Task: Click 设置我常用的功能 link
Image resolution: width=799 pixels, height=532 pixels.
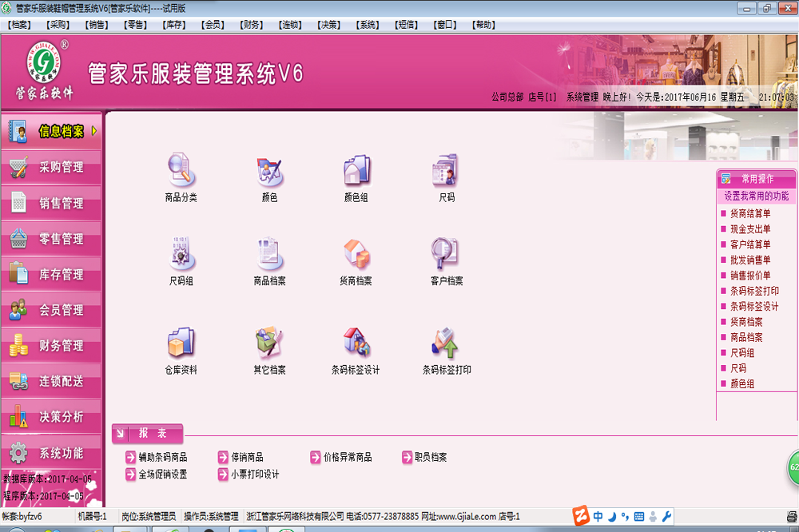Action: coord(756,197)
